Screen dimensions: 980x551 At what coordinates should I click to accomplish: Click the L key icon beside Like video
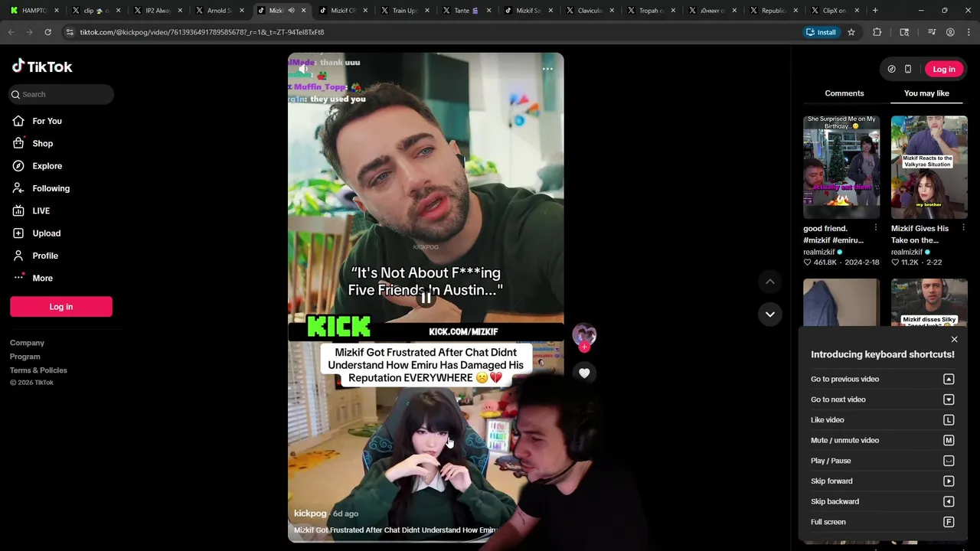point(949,420)
